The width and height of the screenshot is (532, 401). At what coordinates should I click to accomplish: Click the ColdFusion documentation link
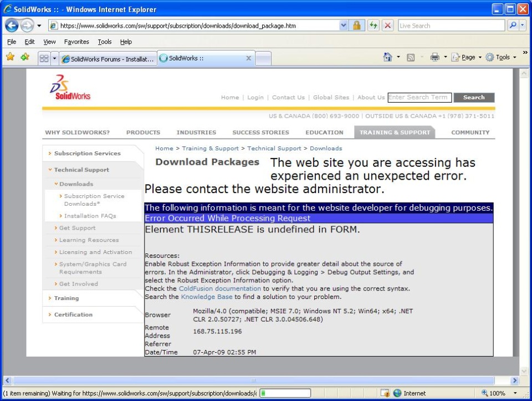click(x=220, y=288)
